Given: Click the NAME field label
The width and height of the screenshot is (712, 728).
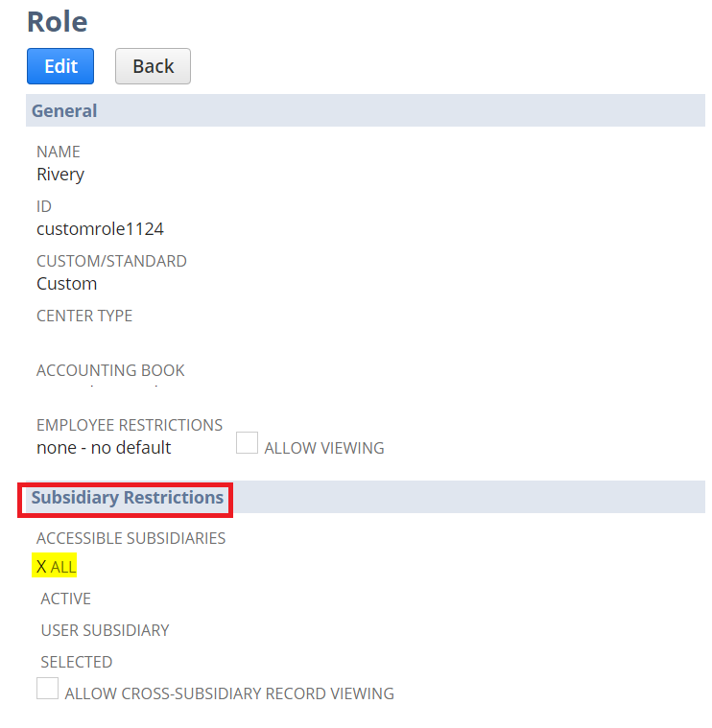Looking at the screenshot, I should coord(59,152).
